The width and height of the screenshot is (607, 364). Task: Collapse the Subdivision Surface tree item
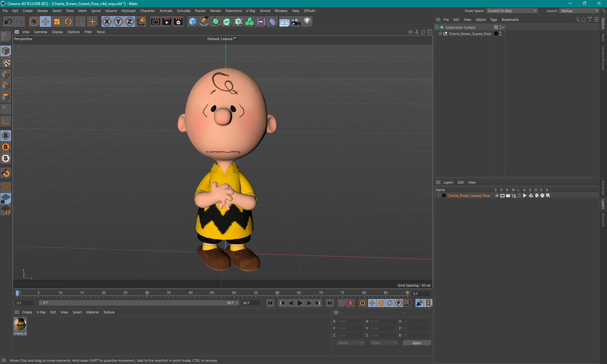tap(437, 27)
